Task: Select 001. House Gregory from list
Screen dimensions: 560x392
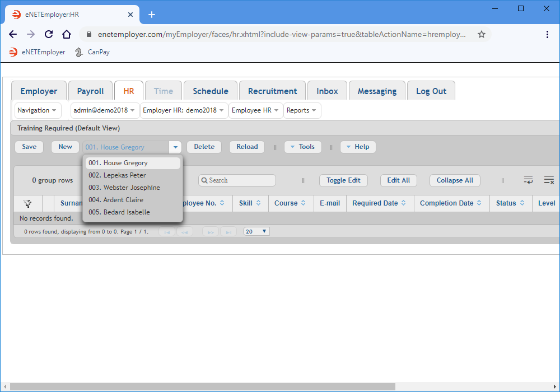Action: tap(133, 163)
